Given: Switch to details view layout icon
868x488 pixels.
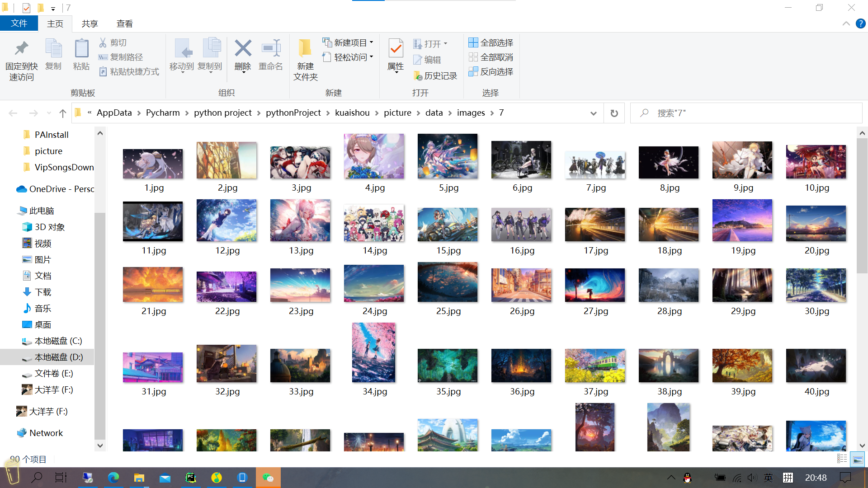Looking at the screenshot, I should tap(842, 459).
